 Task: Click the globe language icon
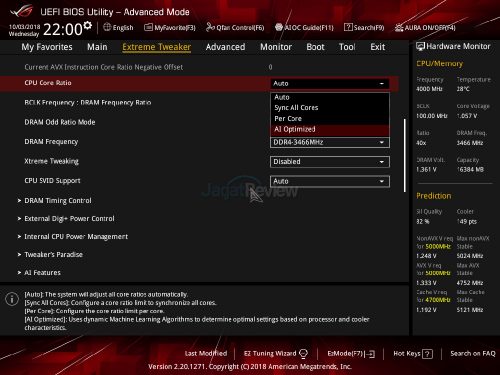107,27
